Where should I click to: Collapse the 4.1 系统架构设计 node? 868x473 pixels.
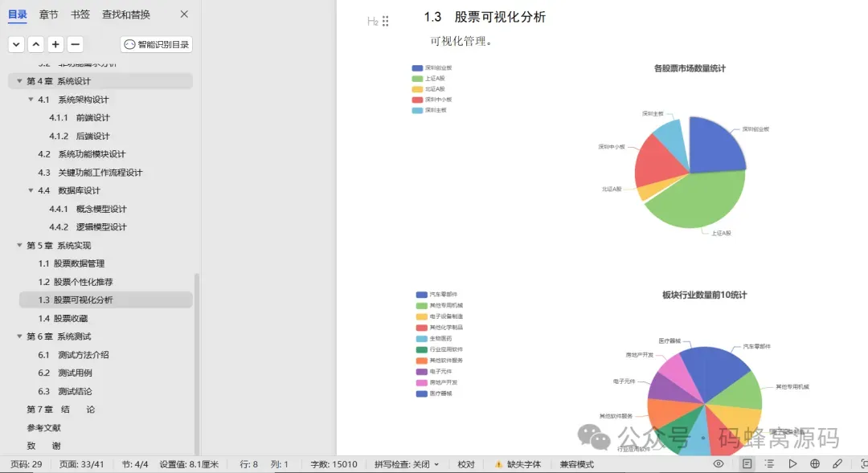pyautogui.click(x=31, y=99)
